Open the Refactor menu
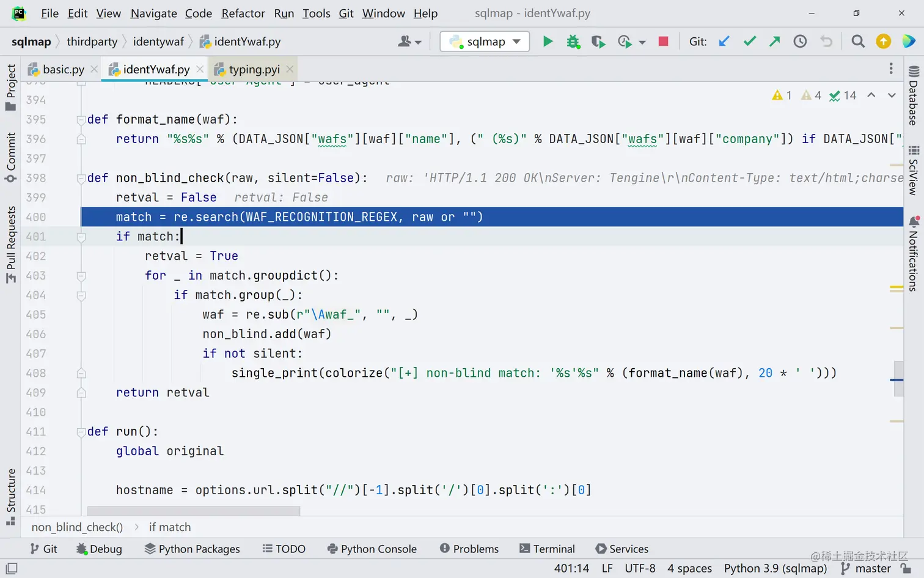Screen dimensions: 924x578 (243, 13)
